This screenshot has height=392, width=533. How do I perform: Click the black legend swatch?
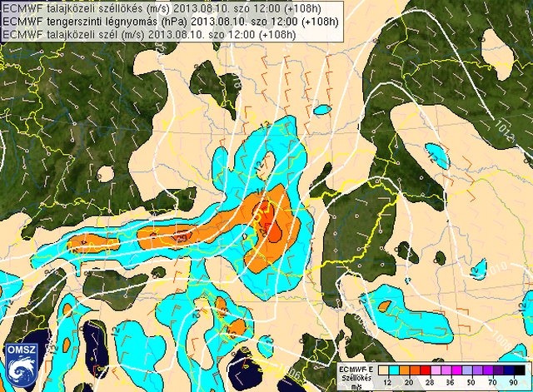(520, 370)
